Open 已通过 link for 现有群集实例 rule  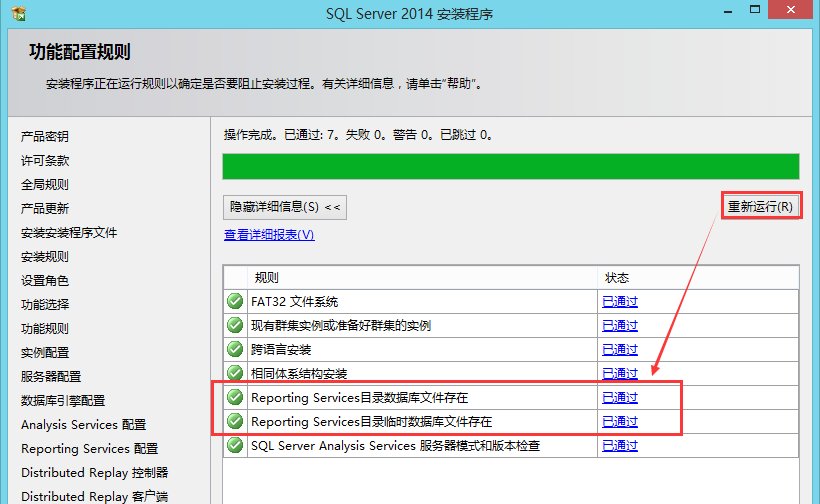point(620,326)
